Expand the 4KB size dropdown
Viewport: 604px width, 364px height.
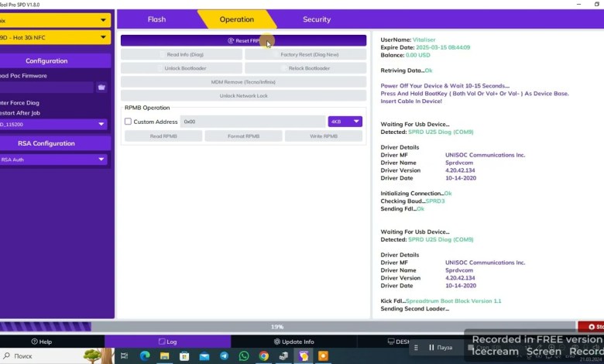point(345,122)
